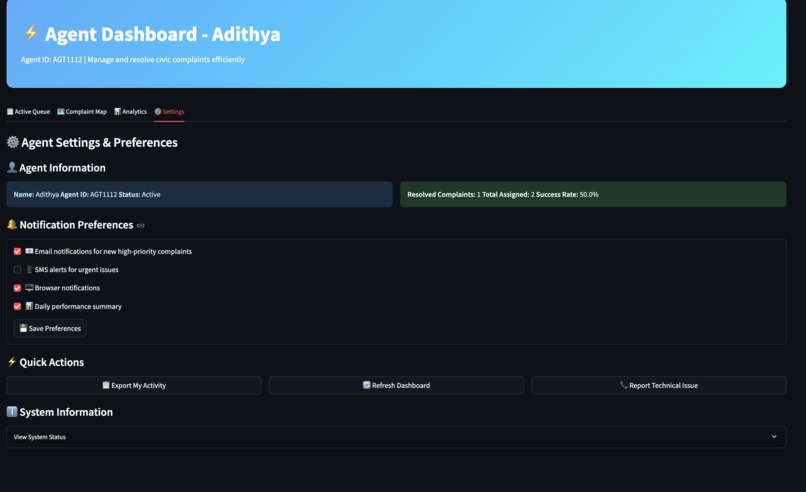Click the System Information heading
Viewport: 806px width, 492px height.
66,412
